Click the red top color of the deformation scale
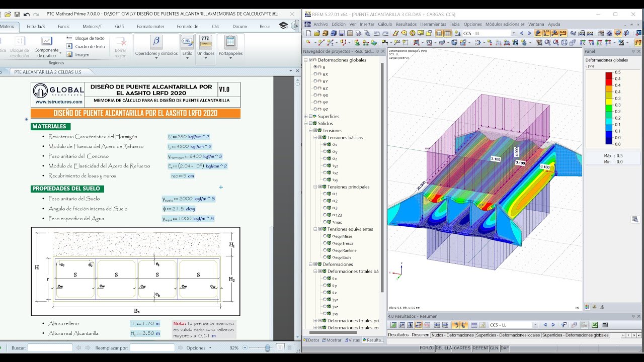The image size is (644, 362). [x=609, y=75]
